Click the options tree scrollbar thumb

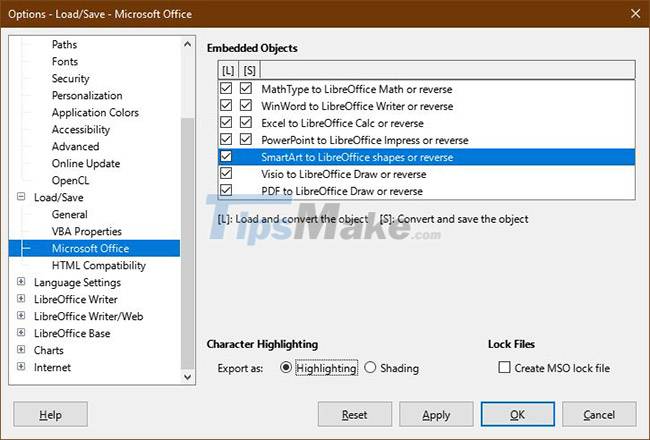[187, 243]
